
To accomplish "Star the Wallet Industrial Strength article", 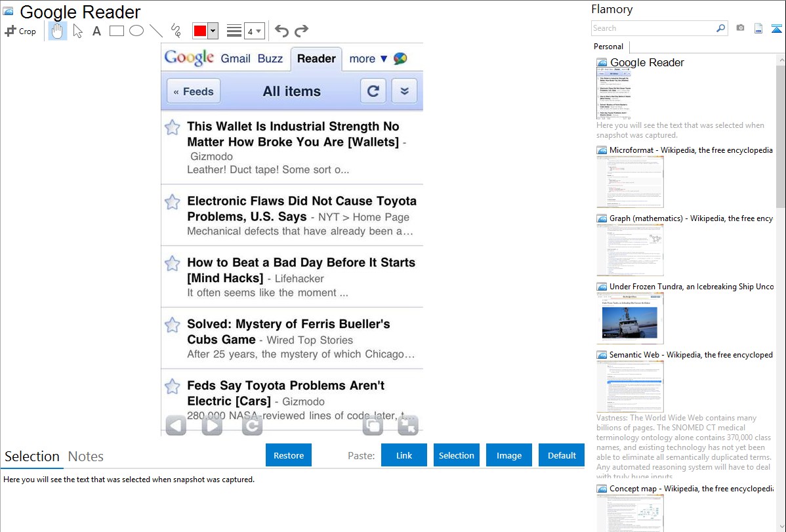I will point(173,127).
